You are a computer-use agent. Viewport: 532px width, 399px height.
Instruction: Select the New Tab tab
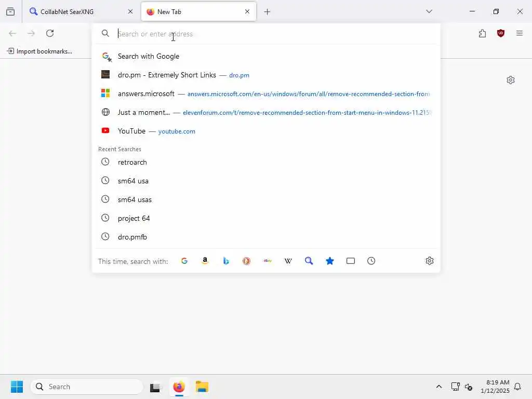coord(198,11)
